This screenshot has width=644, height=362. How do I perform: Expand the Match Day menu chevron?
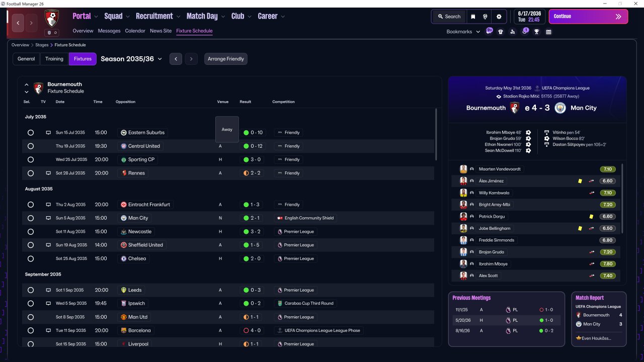(x=223, y=17)
